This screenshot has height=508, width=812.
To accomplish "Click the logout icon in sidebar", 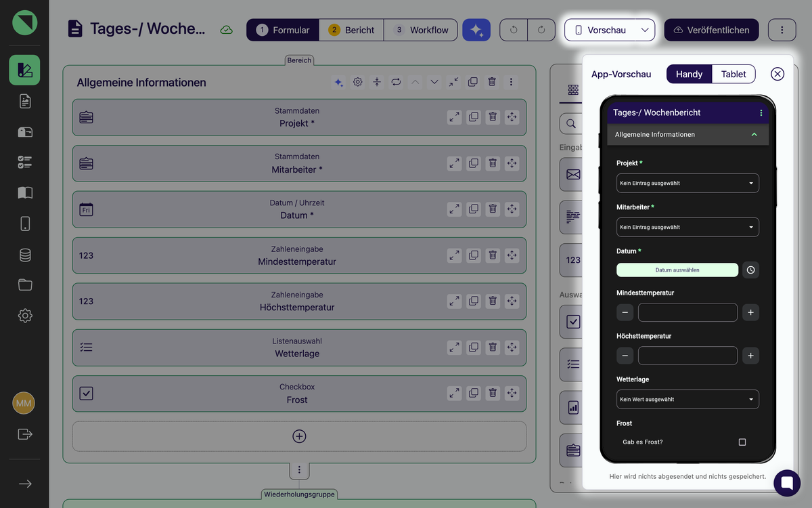I will 25,433.
